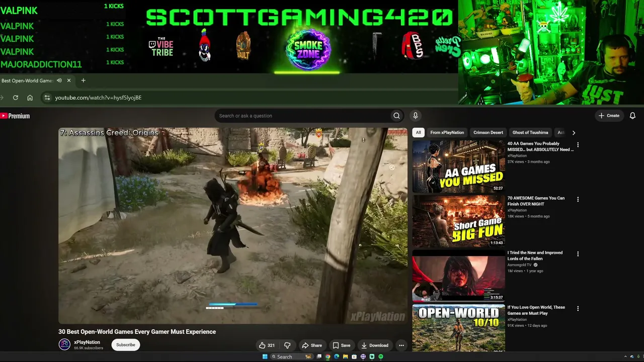
Task: Open more actions ellipsis under video
Action: tap(401, 345)
